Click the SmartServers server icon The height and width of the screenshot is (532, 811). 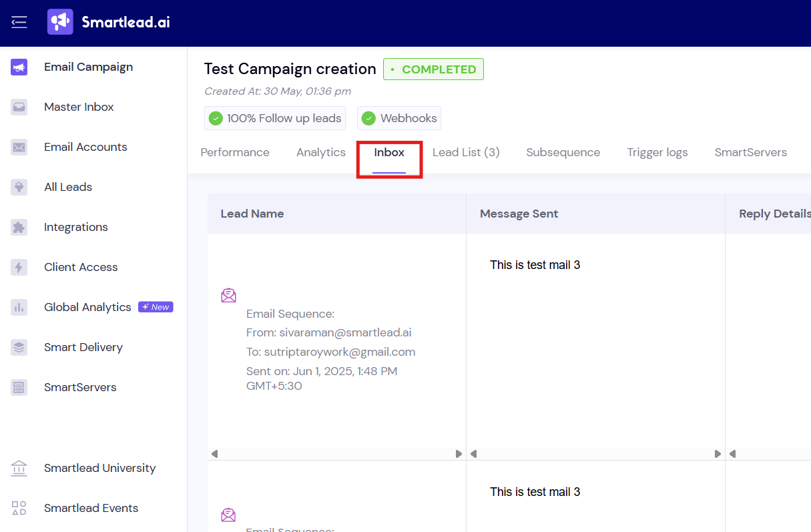tap(19, 387)
